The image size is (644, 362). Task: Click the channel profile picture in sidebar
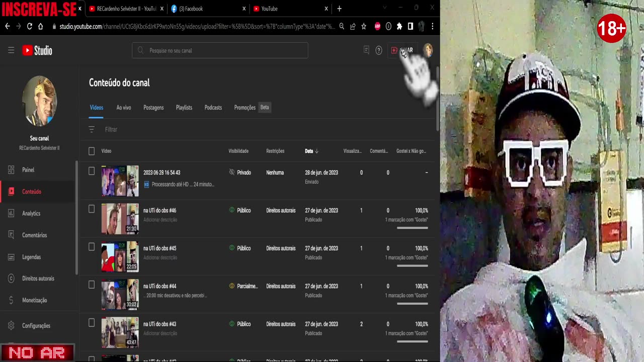[39, 101]
